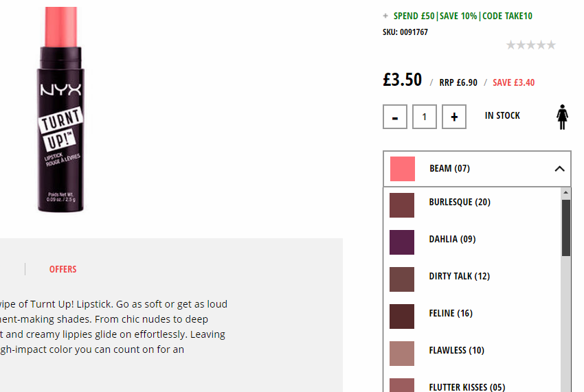
Task: Click the plus icon beside spend £50 offer
Action: point(385,16)
